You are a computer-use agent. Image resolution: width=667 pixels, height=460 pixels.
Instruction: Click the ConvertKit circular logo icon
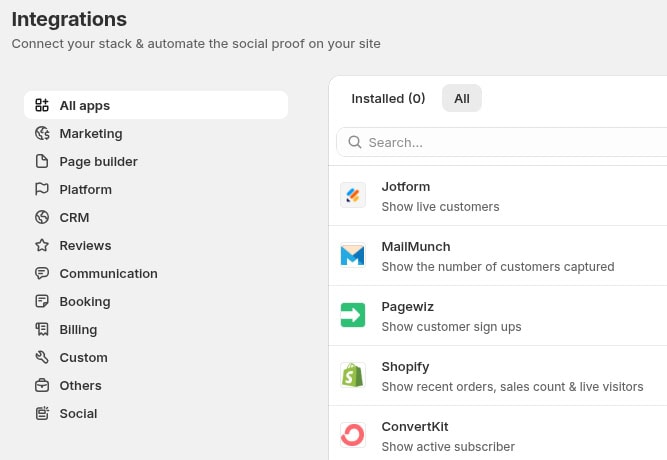[x=353, y=435]
